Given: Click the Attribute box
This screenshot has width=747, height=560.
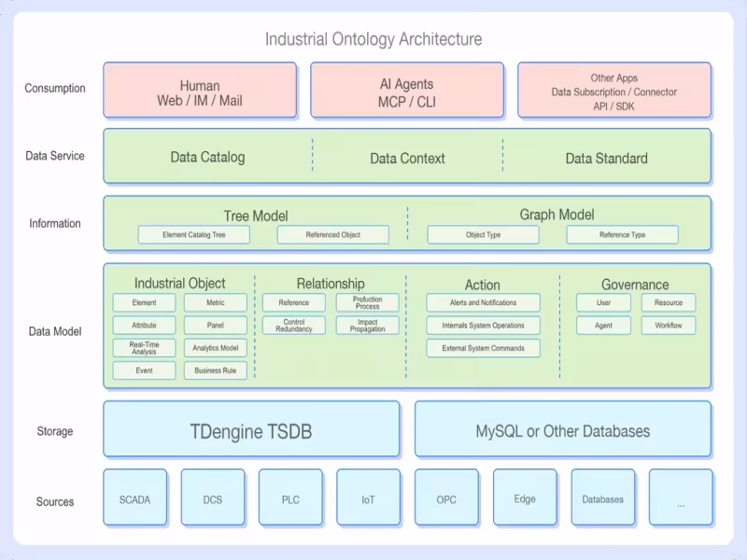Looking at the screenshot, I should pos(144,325).
